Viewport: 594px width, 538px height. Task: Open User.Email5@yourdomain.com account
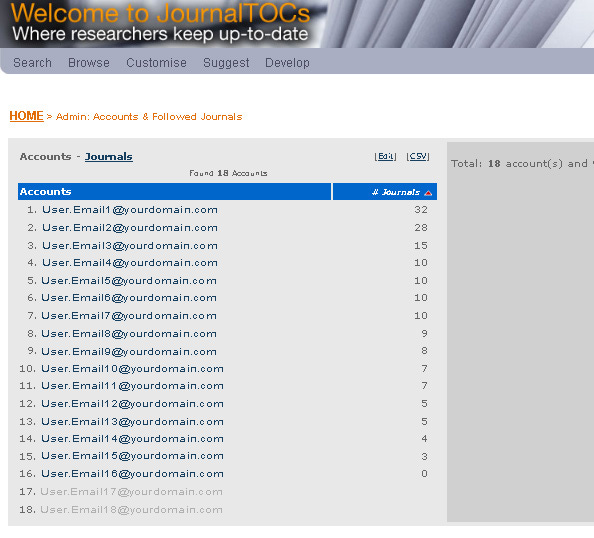(129, 281)
